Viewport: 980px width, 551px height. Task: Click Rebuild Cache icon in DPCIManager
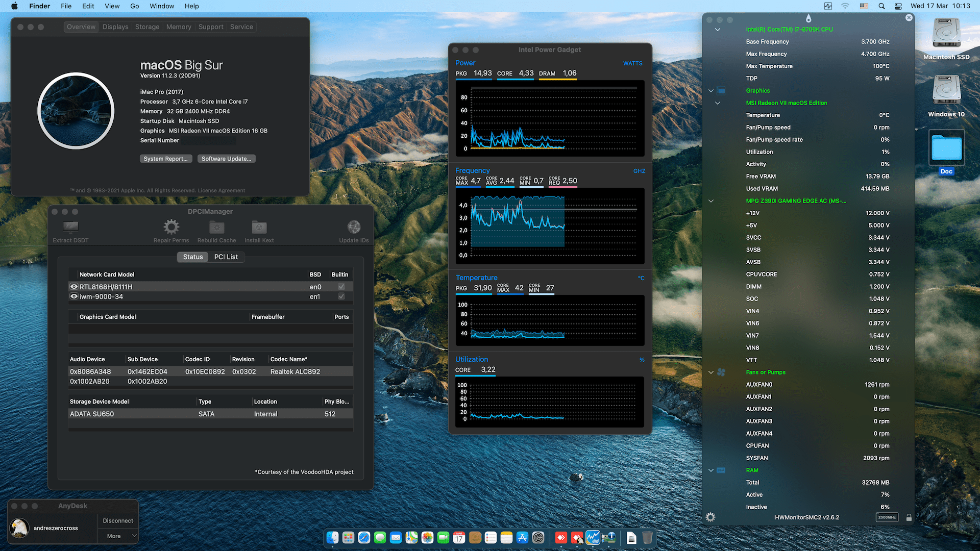pos(216,227)
